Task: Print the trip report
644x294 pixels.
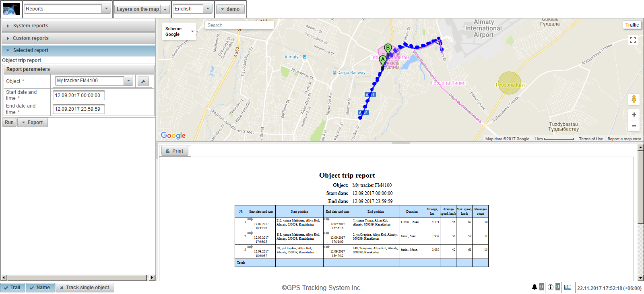Action: pyautogui.click(x=175, y=151)
